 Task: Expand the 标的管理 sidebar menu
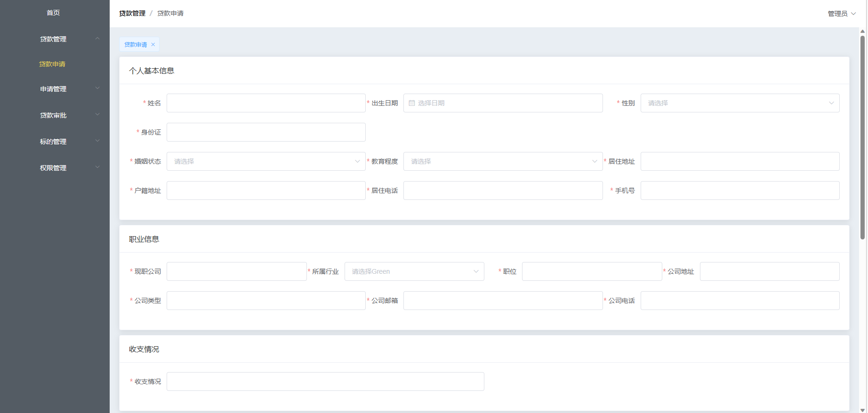click(55, 142)
